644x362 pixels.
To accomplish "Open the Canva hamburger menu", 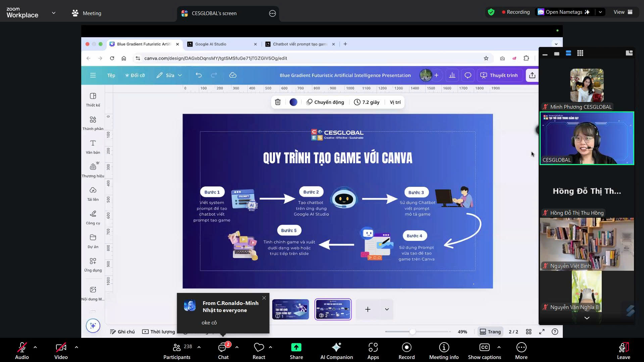I will click(x=93, y=75).
